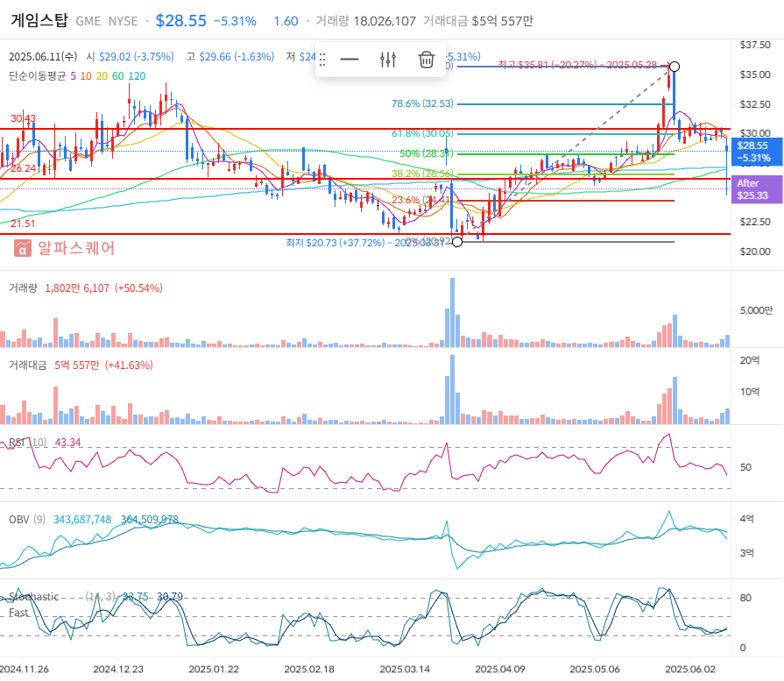Click the 2024.12.23 date on time axis

118,669
